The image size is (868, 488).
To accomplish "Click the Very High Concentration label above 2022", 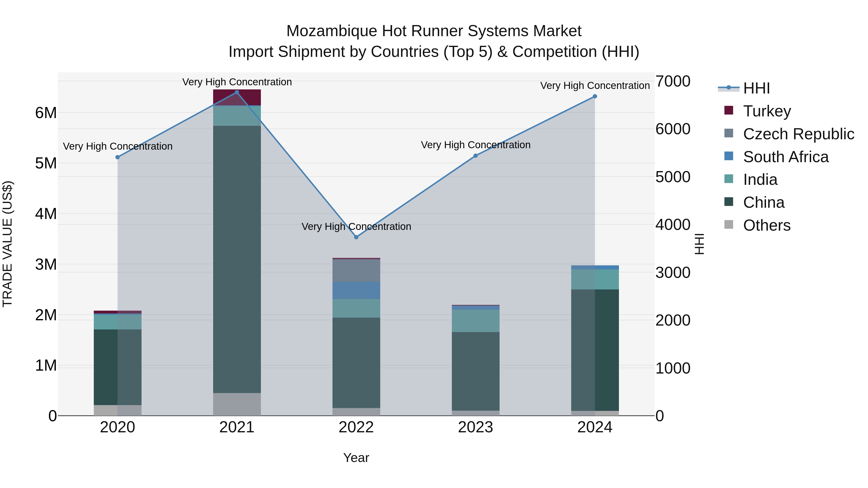I will 356,226.
